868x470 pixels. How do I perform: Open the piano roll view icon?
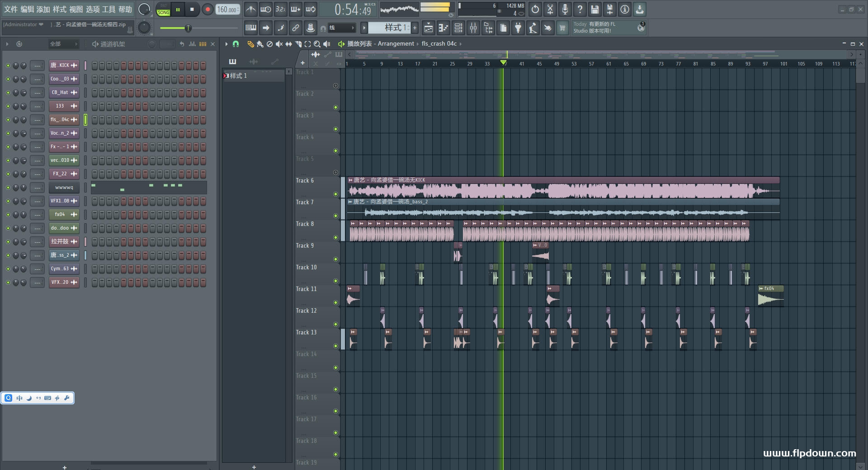click(x=443, y=28)
